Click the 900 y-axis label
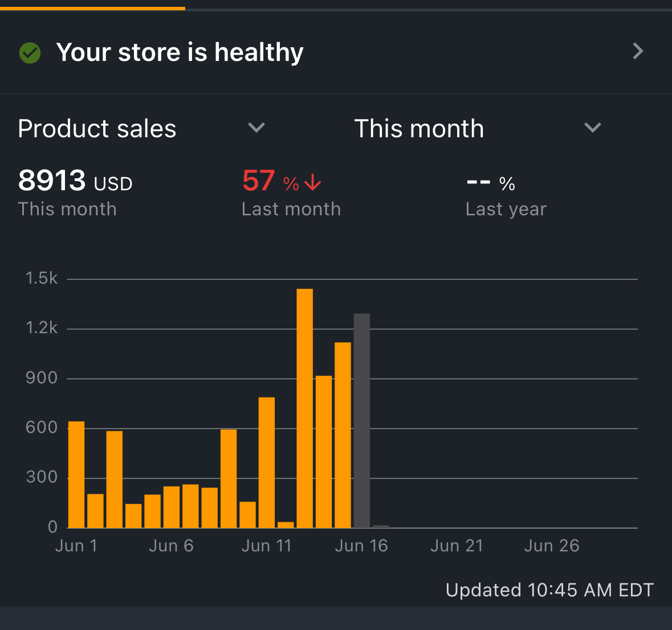The height and width of the screenshot is (630, 672). (x=42, y=377)
